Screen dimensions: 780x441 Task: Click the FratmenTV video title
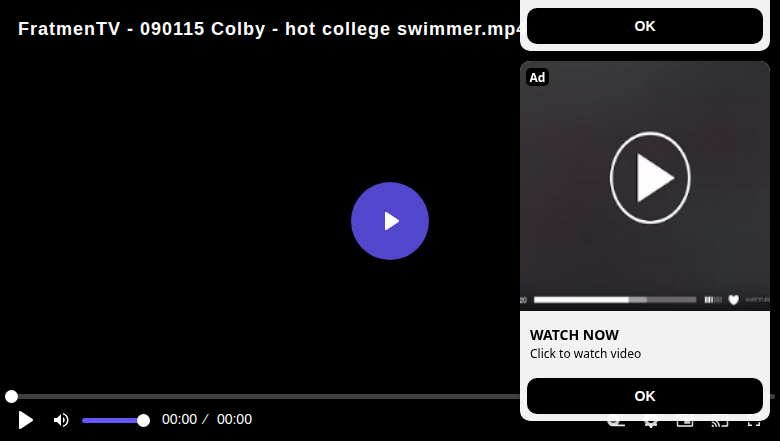[269, 29]
